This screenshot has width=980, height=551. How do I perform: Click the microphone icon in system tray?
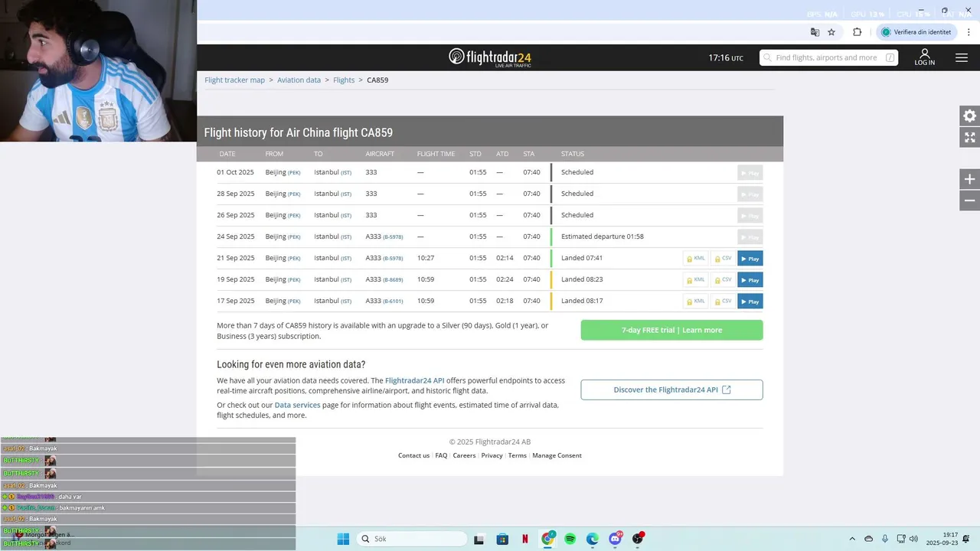885,539
